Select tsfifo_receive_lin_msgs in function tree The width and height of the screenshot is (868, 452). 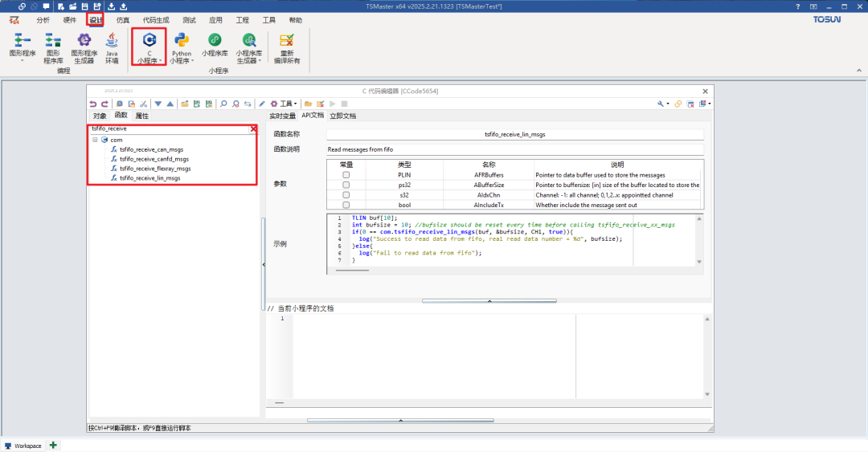coord(150,178)
